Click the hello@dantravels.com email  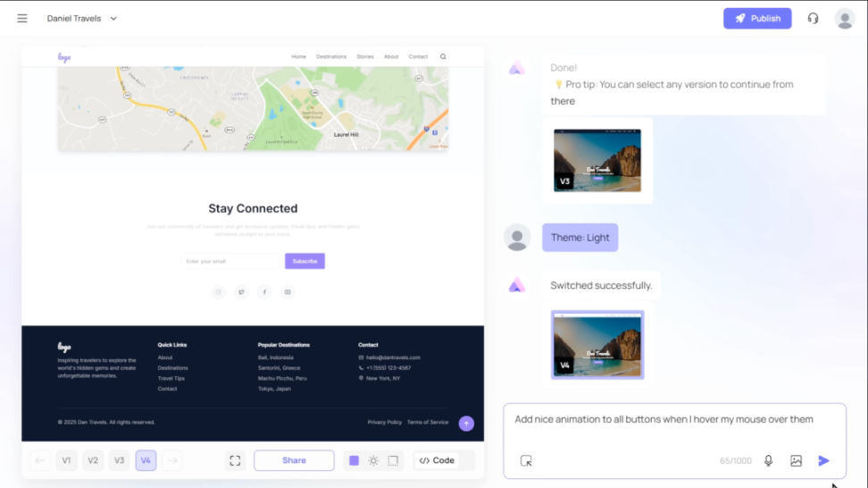click(x=393, y=358)
